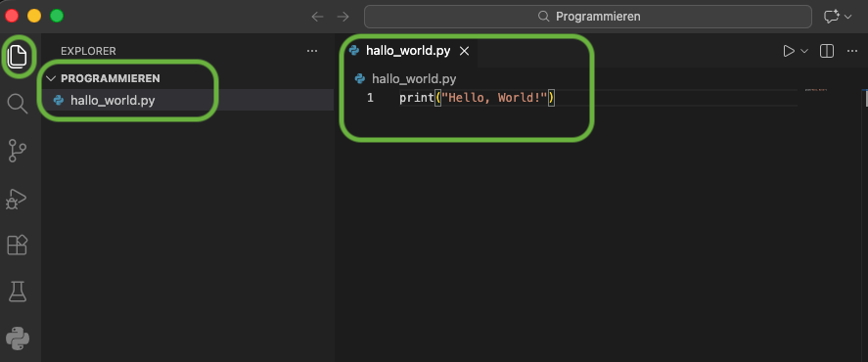The width and height of the screenshot is (868, 362).
Task: Open the Explorer view in activity bar
Action: click(x=18, y=56)
